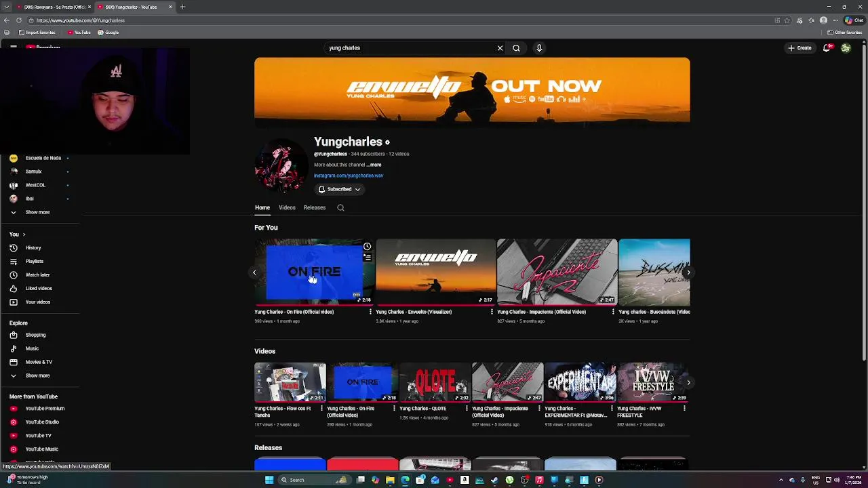Start voice search with microphone icon
The image size is (868, 488).
click(x=539, y=48)
